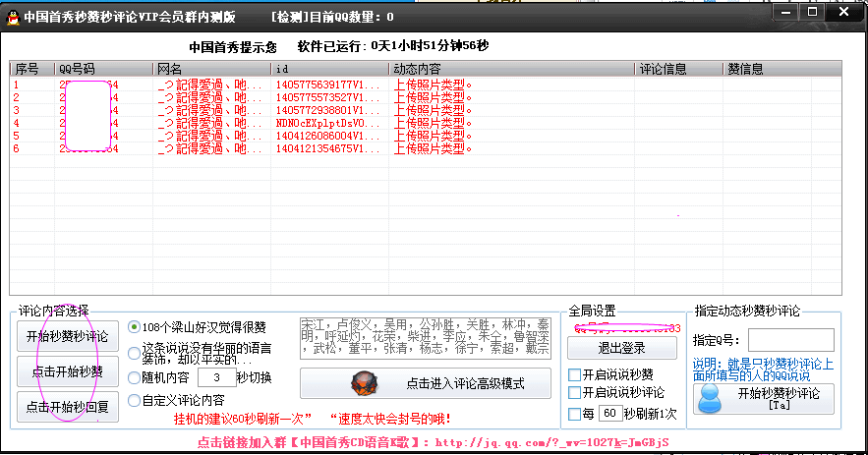
Task: Click the 动态内容 column header
Action: 511,69
